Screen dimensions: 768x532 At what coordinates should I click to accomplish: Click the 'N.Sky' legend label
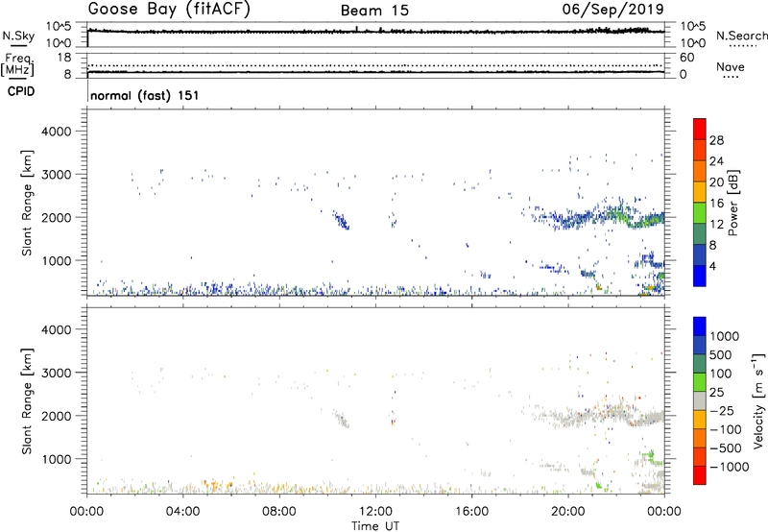pyautogui.click(x=18, y=36)
